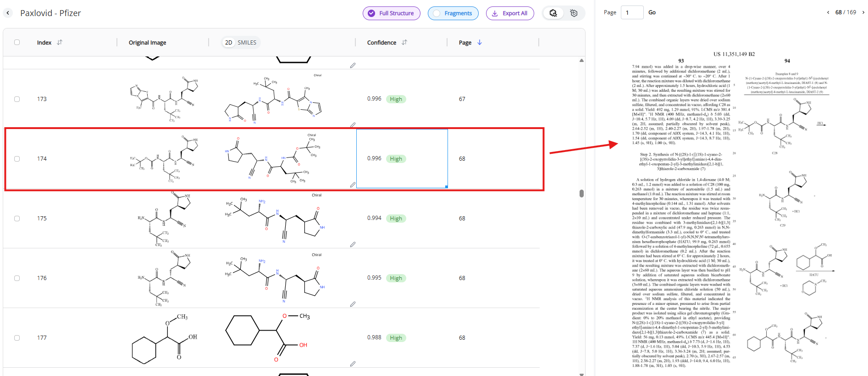Click the High confidence badge in row 177
868x376 pixels.
[396, 338]
